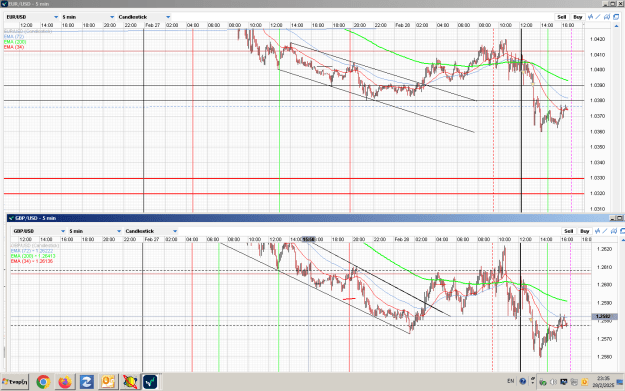
Task: Click the EMA (200) indicator label in EUR/USD chart
Action: [15, 42]
